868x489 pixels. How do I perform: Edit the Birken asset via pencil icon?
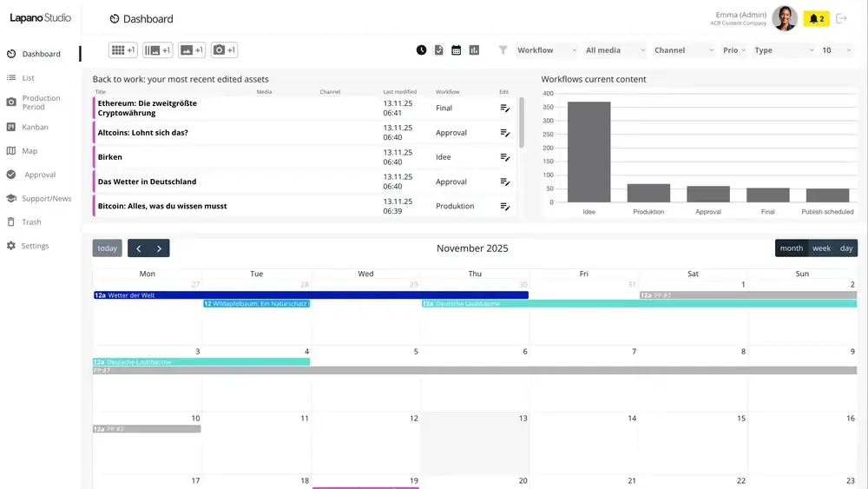point(504,157)
